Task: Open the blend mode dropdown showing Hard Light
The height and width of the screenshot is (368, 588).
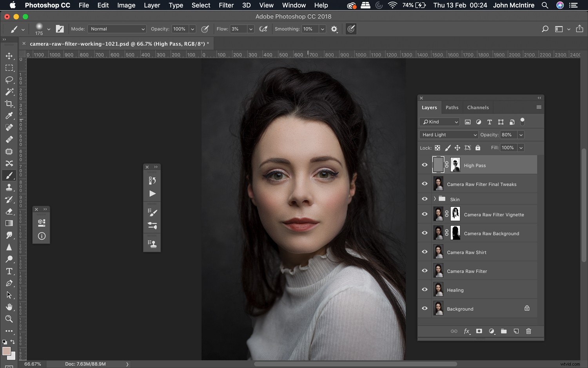Action: [x=448, y=135]
